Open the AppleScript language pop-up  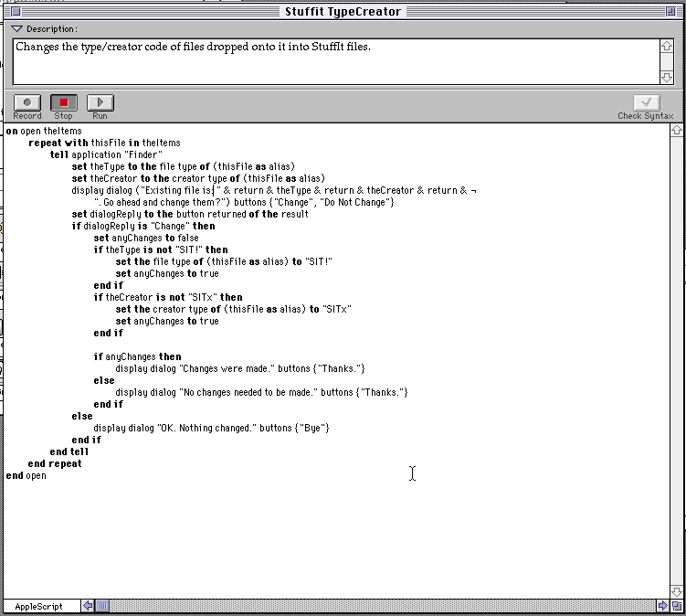tap(42, 606)
